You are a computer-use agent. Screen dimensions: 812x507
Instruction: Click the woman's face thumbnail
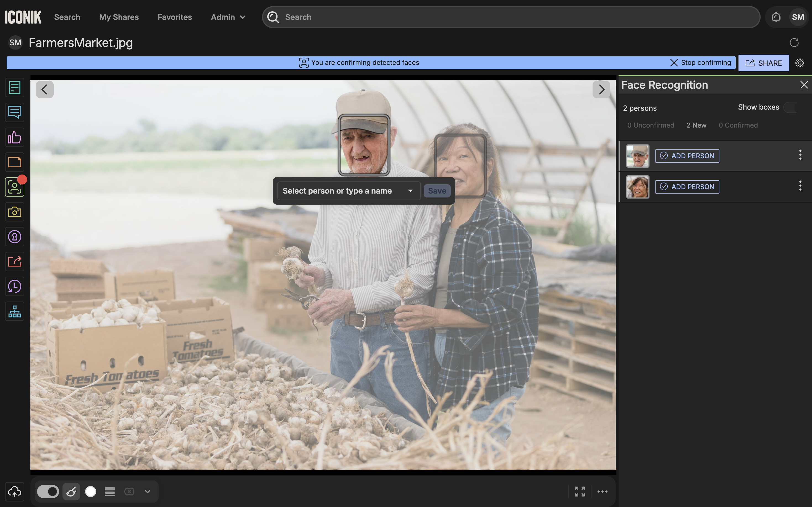[x=638, y=187]
